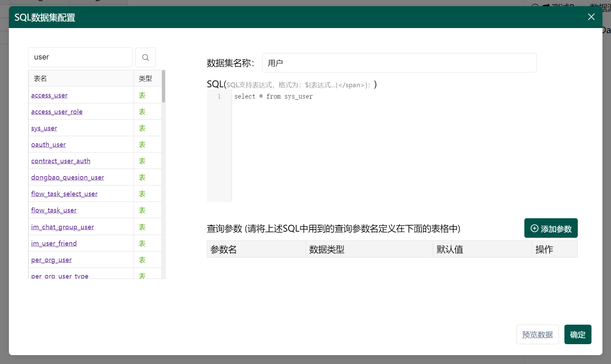Click inside the SQL editor line 1
This screenshot has width=611, height=364.
click(x=308, y=96)
